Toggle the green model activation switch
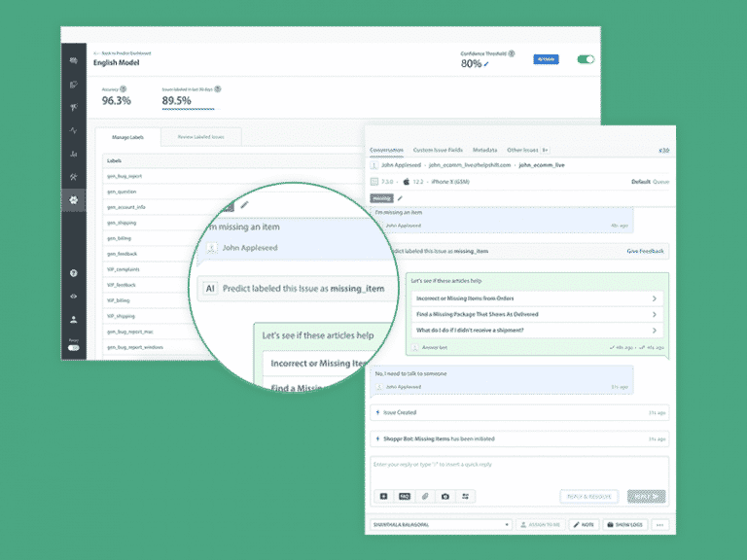This screenshot has width=747, height=560. 586,59
